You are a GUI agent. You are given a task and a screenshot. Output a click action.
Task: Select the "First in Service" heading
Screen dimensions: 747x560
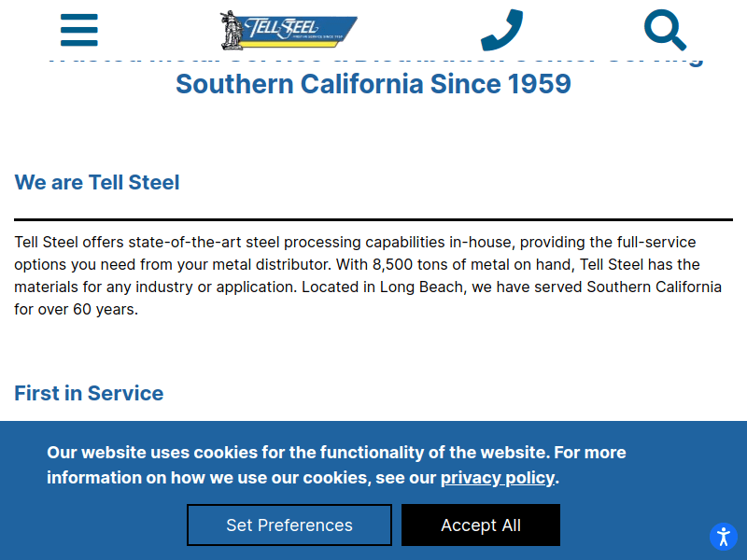coord(89,393)
